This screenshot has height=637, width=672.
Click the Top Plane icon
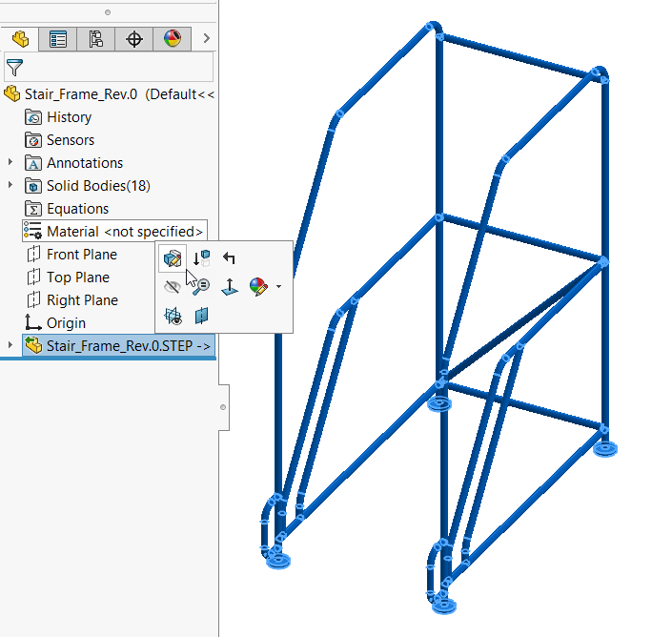(x=33, y=277)
